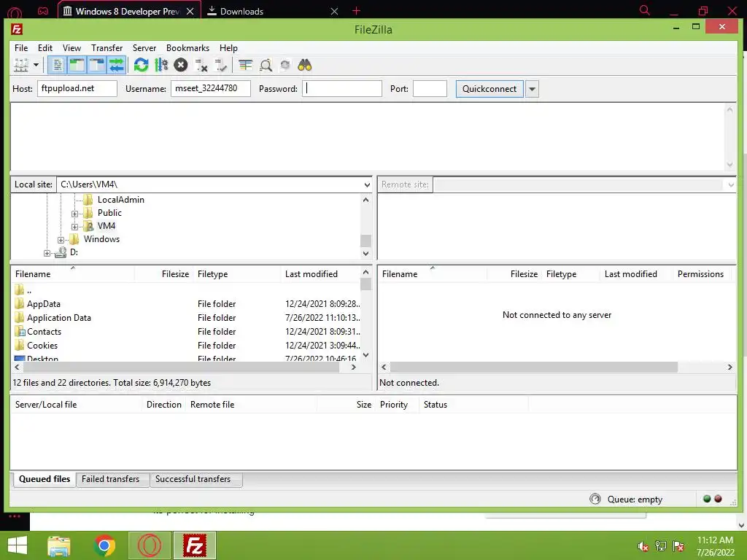Viewport: 747px width, 560px height.
Task: Sort remote list by Permissions header
Action: (700, 274)
